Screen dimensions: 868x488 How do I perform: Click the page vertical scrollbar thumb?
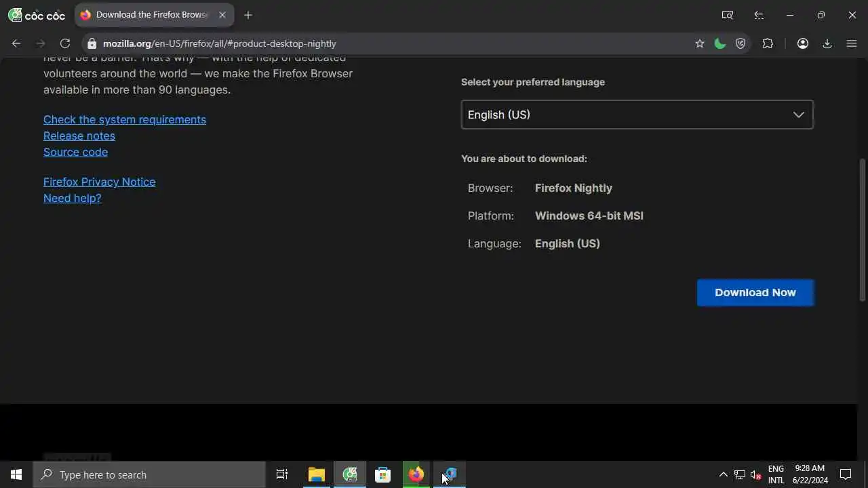point(863,229)
